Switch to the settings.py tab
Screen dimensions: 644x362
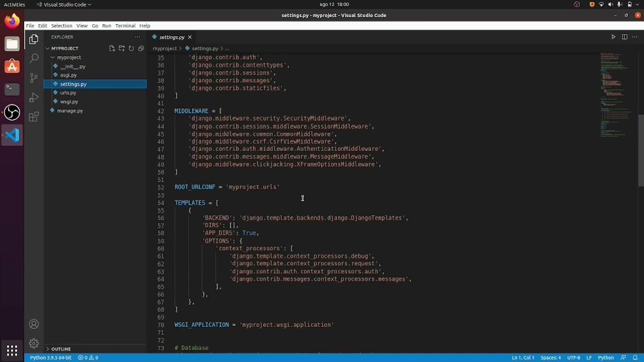[x=172, y=37]
